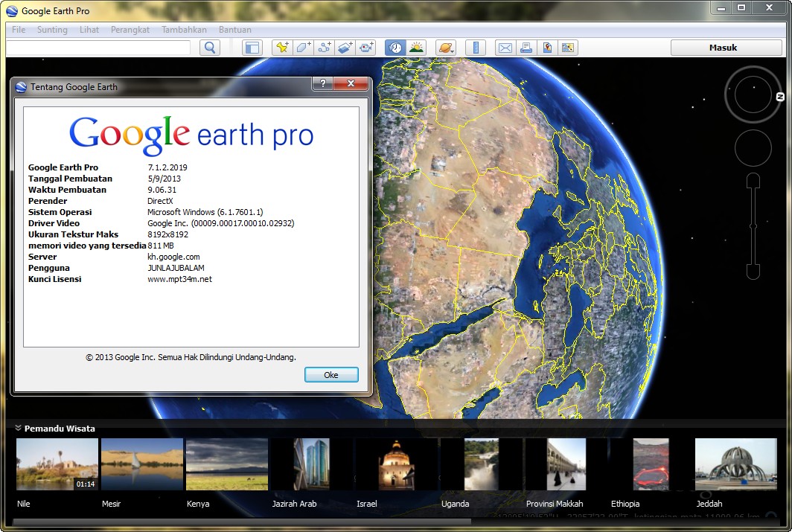Select the ruler measurement tool
This screenshot has height=532, width=792.
(x=476, y=48)
